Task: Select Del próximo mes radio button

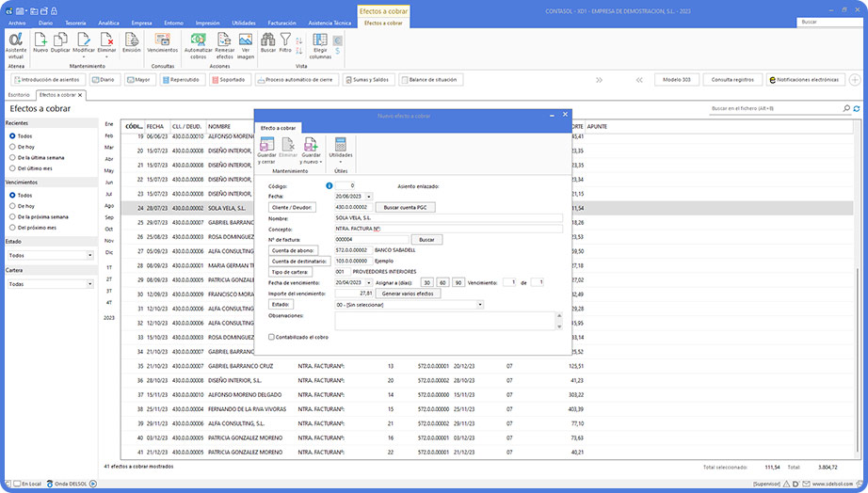Action: pos(12,228)
